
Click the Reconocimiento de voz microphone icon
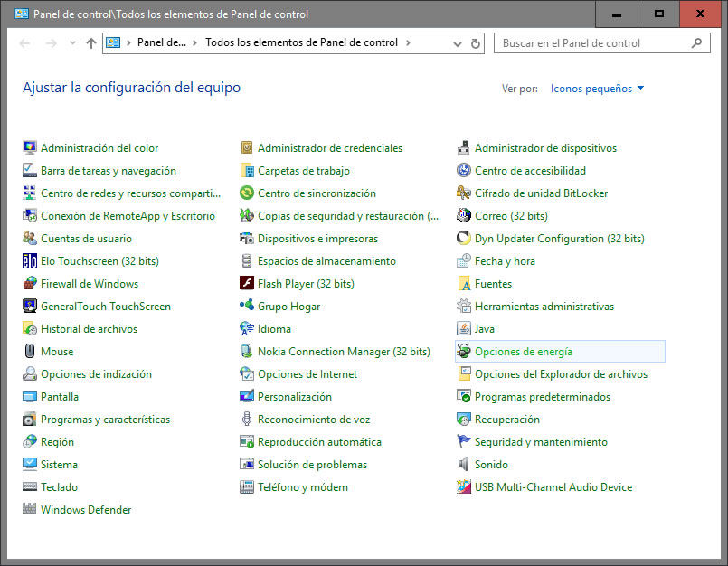[x=247, y=420]
